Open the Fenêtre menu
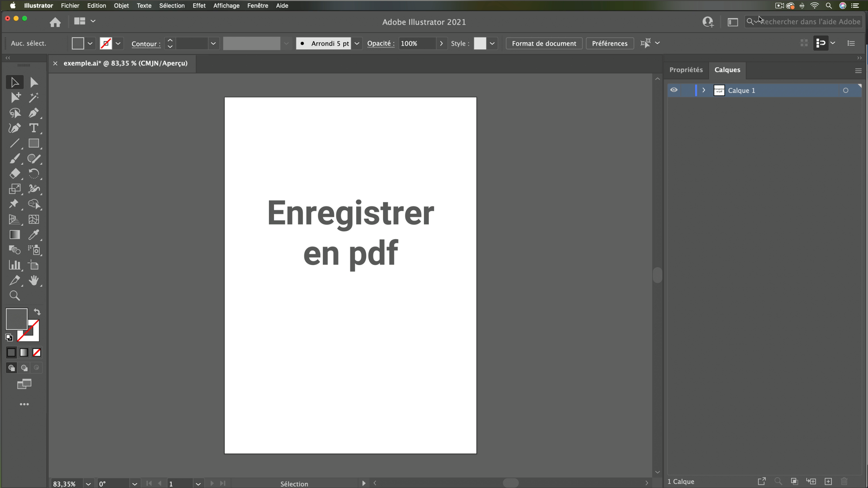868x488 pixels. [257, 6]
